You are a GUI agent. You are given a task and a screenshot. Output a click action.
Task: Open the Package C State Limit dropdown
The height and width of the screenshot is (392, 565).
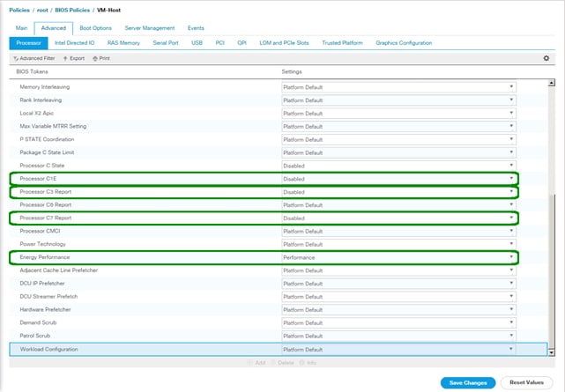pyautogui.click(x=398, y=152)
